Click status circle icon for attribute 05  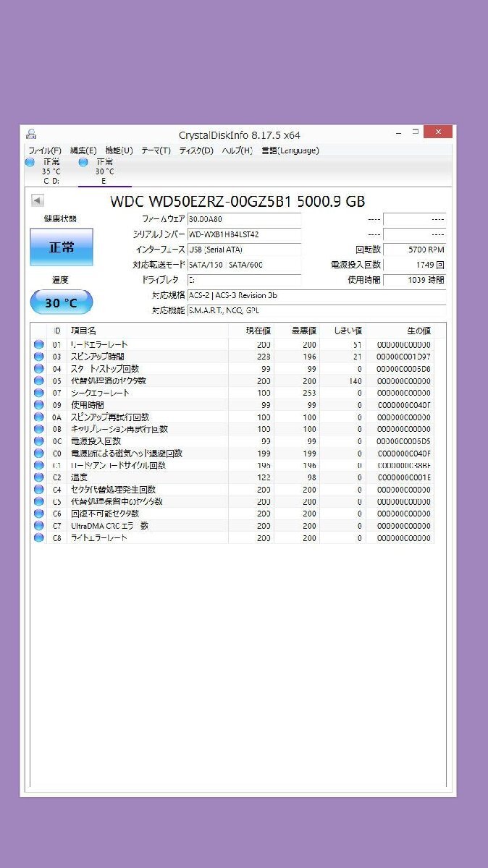tap(38, 381)
